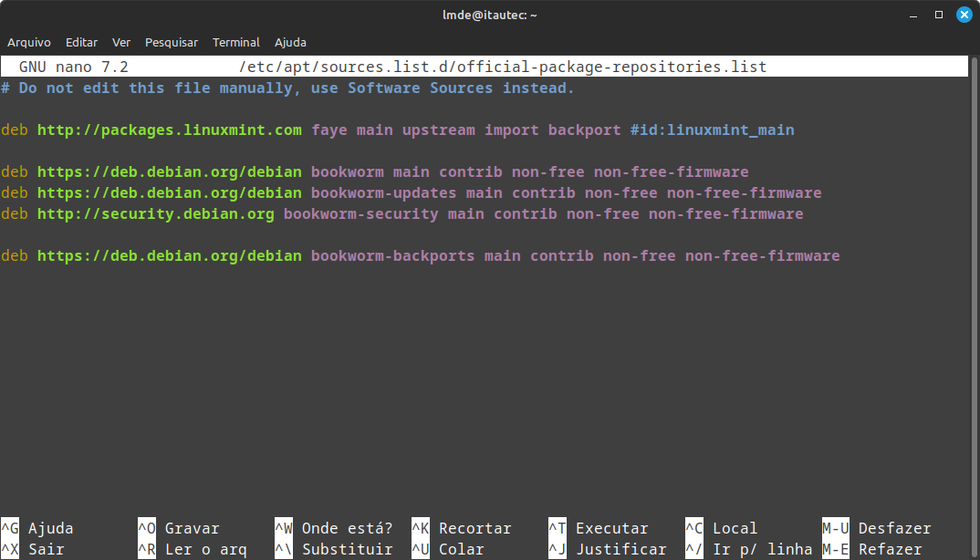Image resolution: width=980 pixels, height=560 pixels.
Task: Click the 'upstream' component word
Action: coord(439,130)
